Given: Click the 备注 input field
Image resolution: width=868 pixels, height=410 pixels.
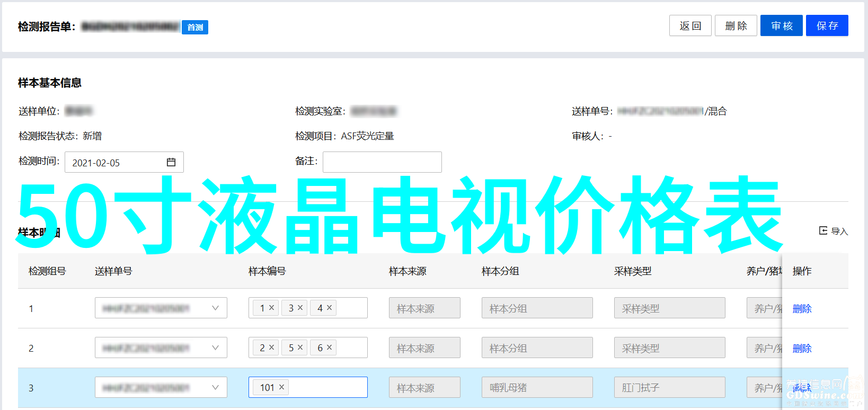Looking at the screenshot, I should click(x=382, y=162).
